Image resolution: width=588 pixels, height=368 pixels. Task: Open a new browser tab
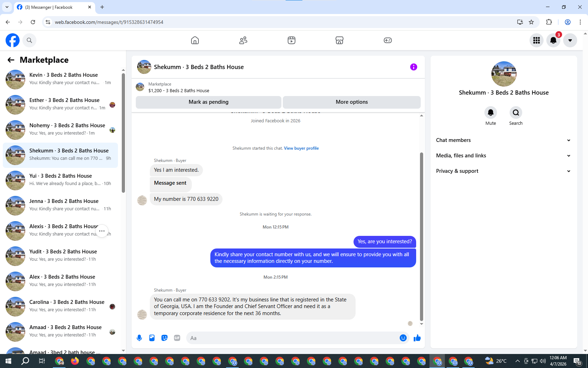[102, 7]
